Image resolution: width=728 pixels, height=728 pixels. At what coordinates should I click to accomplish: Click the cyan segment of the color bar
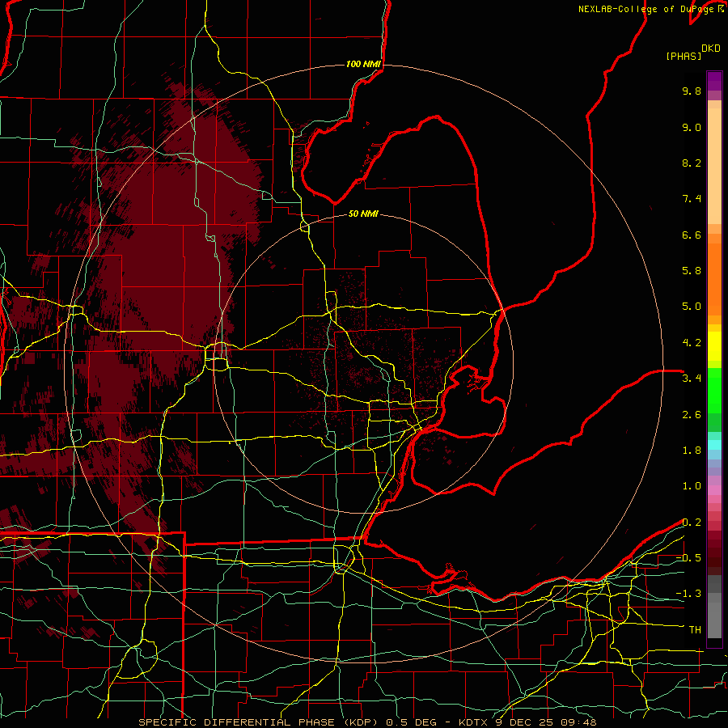(714, 445)
